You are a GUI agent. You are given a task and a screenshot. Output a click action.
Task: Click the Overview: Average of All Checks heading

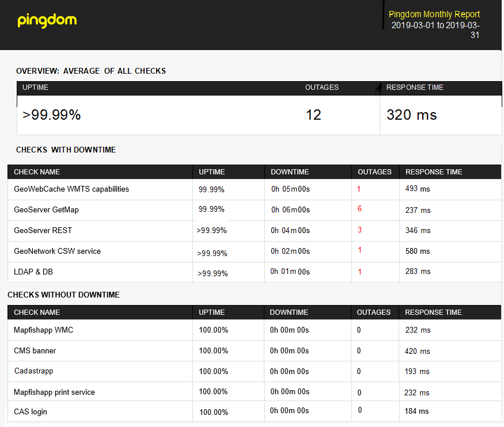click(x=91, y=71)
